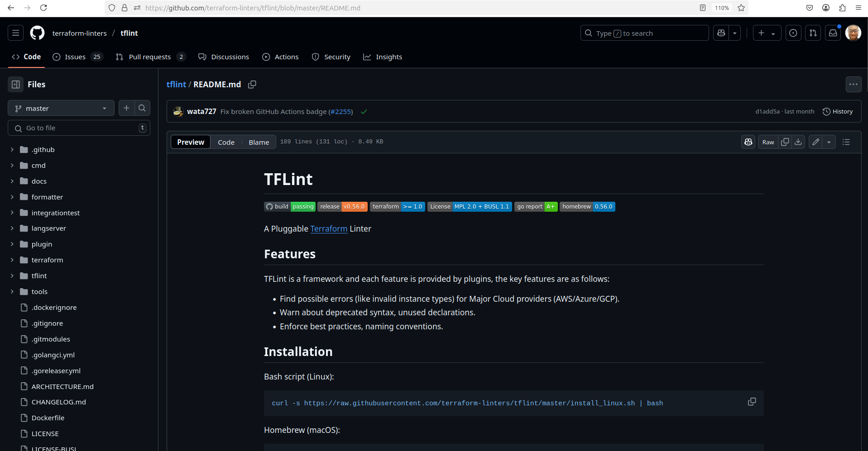Open the GitHub global navigation menu
This screenshot has width=868, height=451.
coord(16,33)
